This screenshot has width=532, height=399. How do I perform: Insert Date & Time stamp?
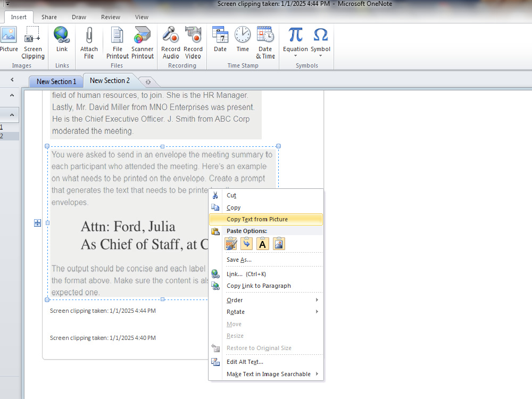coord(265,43)
